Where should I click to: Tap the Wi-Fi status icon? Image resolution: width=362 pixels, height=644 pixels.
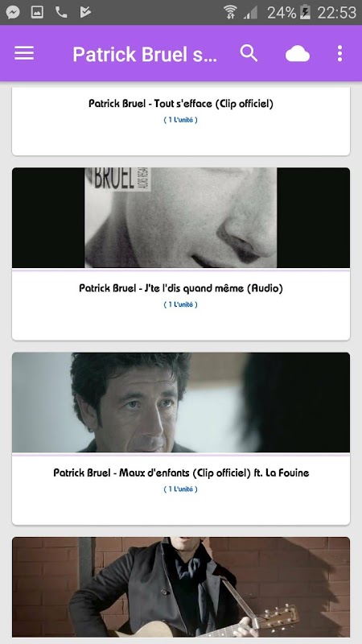[x=230, y=12]
